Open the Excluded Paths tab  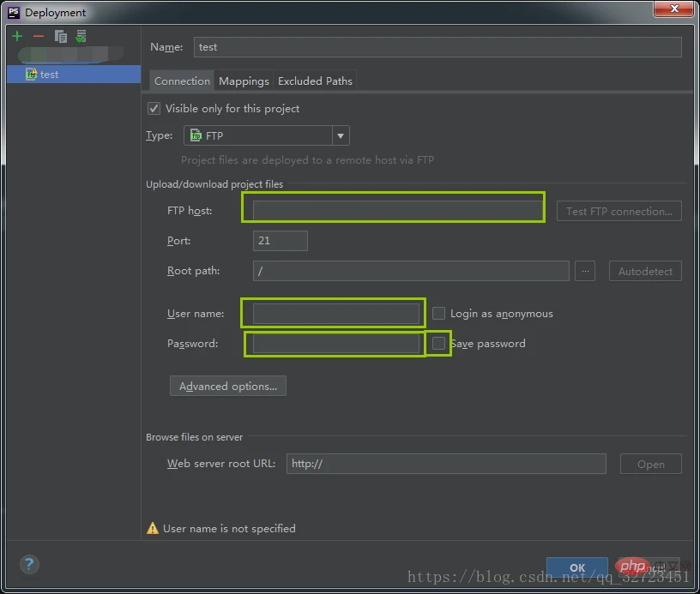(x=315, y=81)
